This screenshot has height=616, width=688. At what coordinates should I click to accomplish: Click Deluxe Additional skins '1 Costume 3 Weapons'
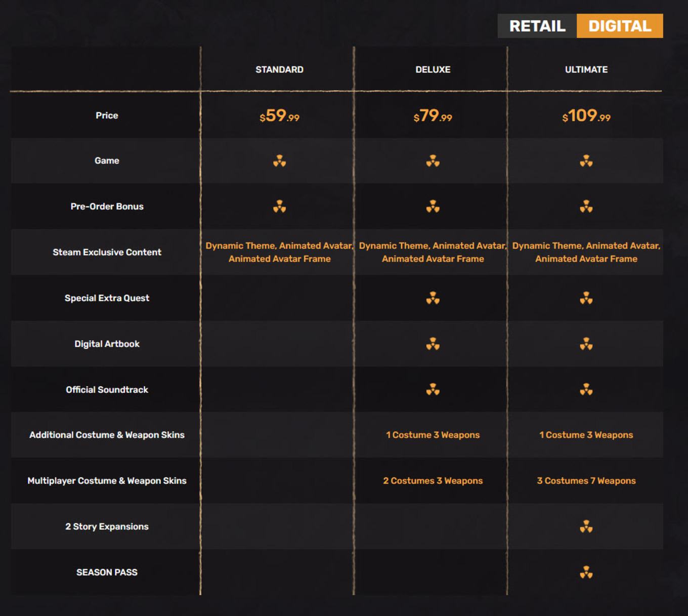(433, 435)
